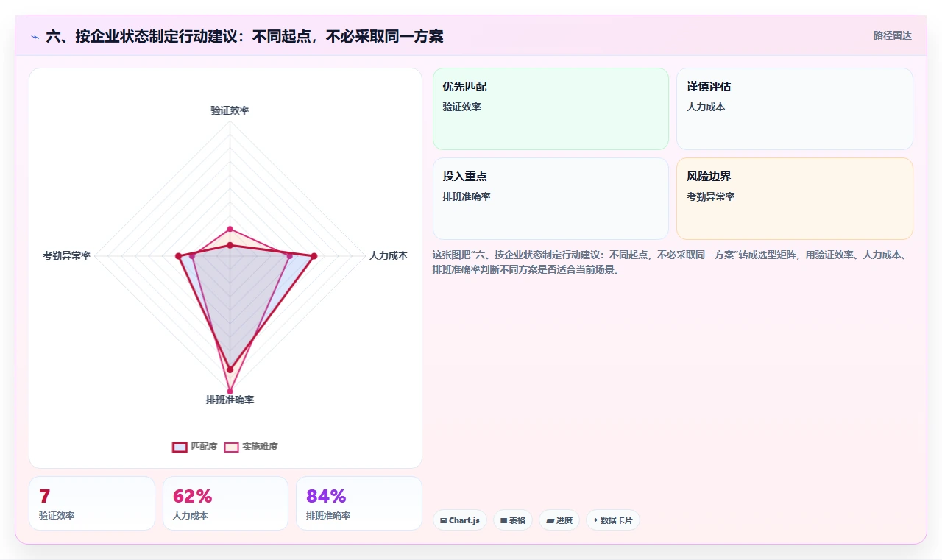This screenshot has width=942, height=560.
Task: Click the 62% 人力成本 stat card
Action: click(x=225, y=503)
